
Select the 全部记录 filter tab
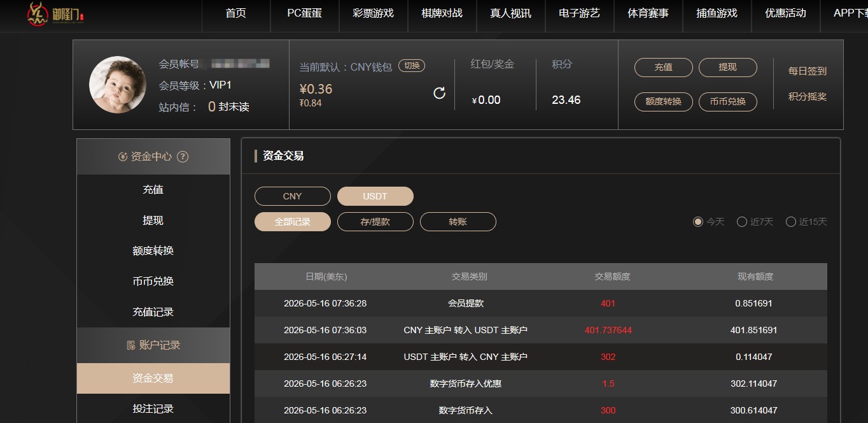pos(293,222)
